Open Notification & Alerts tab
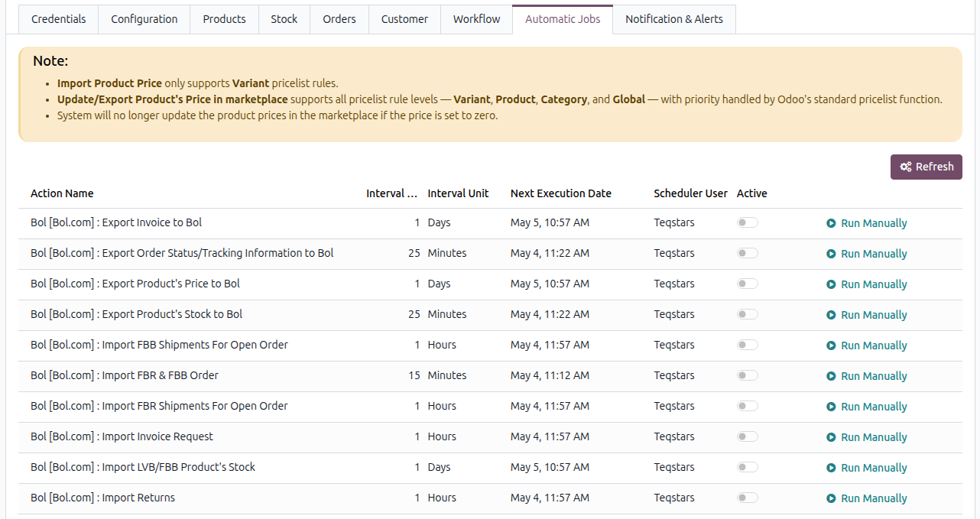Viewport: 980px width, 519px height. pyautogui.click(x=674, y=19)
